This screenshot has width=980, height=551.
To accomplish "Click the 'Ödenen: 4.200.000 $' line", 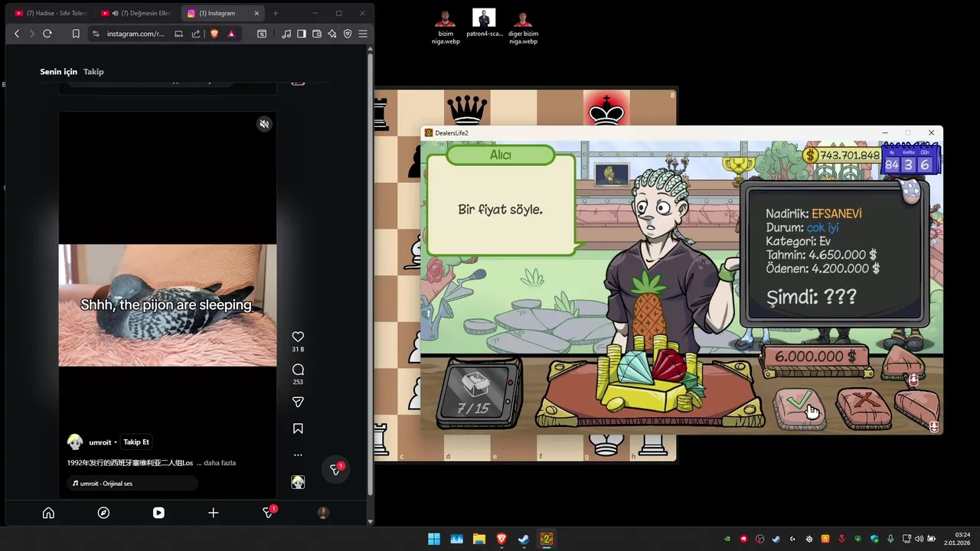I will [822, 269].
